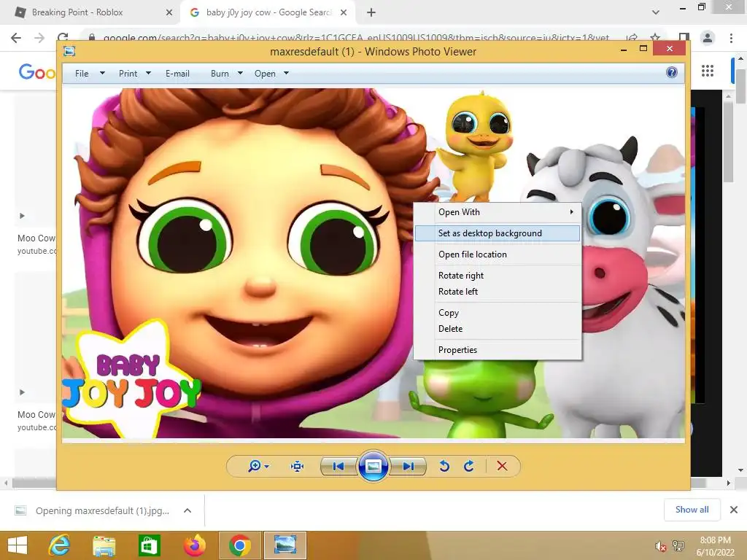
Task: Go back in Chrome
Action: click(16, 38)
